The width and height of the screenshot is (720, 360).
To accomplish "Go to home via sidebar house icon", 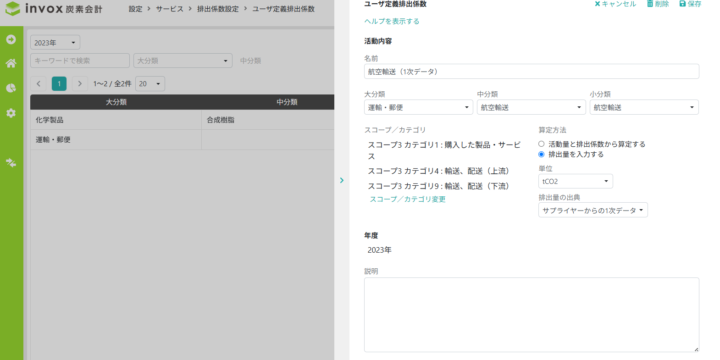I will (11, 63).
